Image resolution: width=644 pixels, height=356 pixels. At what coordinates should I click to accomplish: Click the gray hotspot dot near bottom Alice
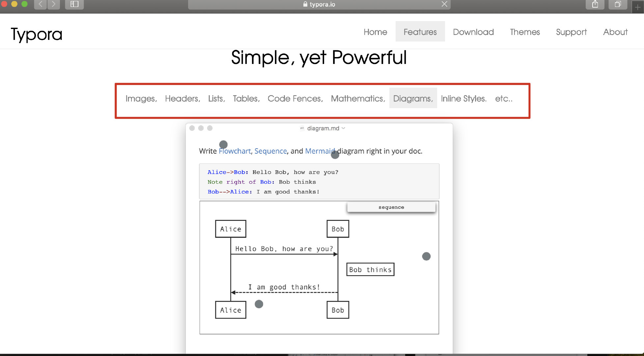[x=259, y=304]
